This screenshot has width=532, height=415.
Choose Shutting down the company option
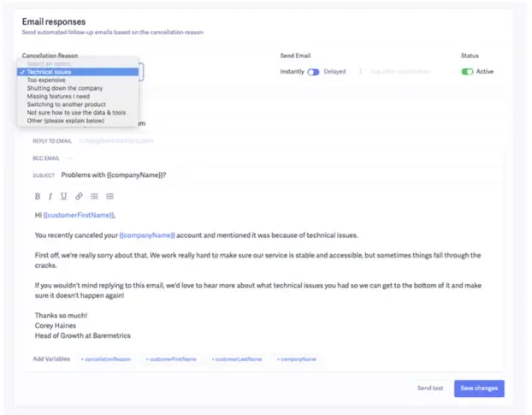click(78, 88)
